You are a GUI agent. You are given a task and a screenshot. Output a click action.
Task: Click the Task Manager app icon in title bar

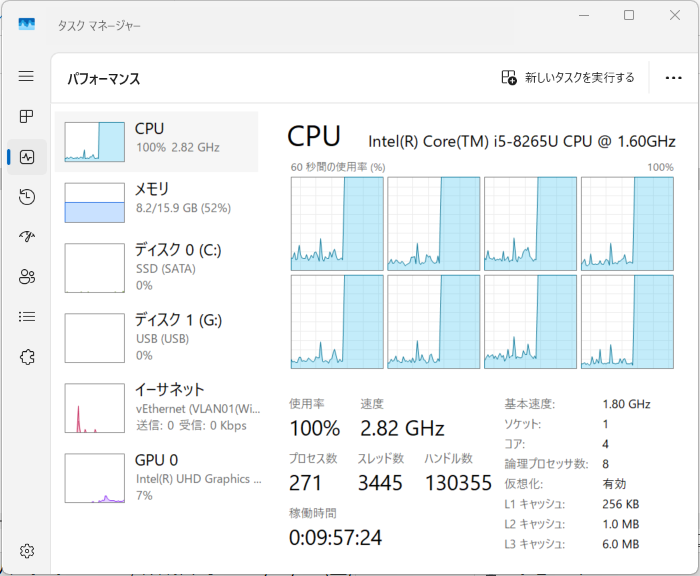[x=27, y=24]
